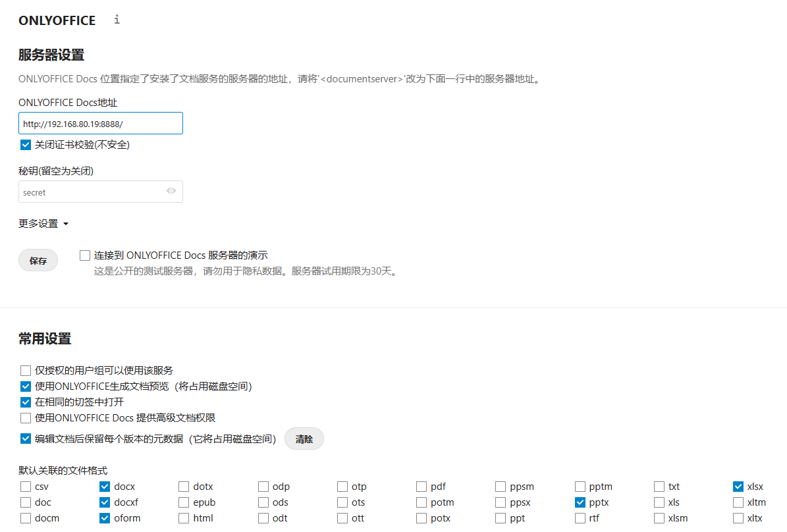Uncheck the pptx file format checkbox
Image resolution: width=787 pixels, height=532 pixels.
point(580,502)
